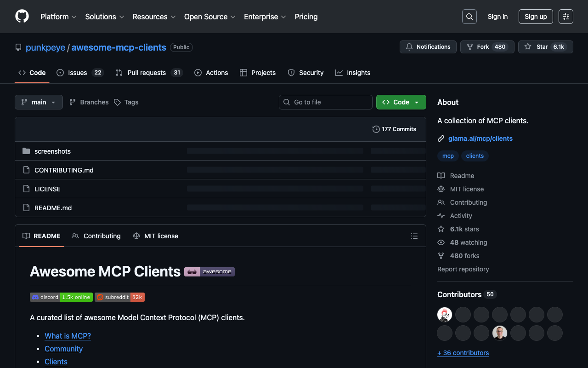This screenshot has height=368, width=588.
Task: Expand the main branch dropdown
Action: click(39, 102)
